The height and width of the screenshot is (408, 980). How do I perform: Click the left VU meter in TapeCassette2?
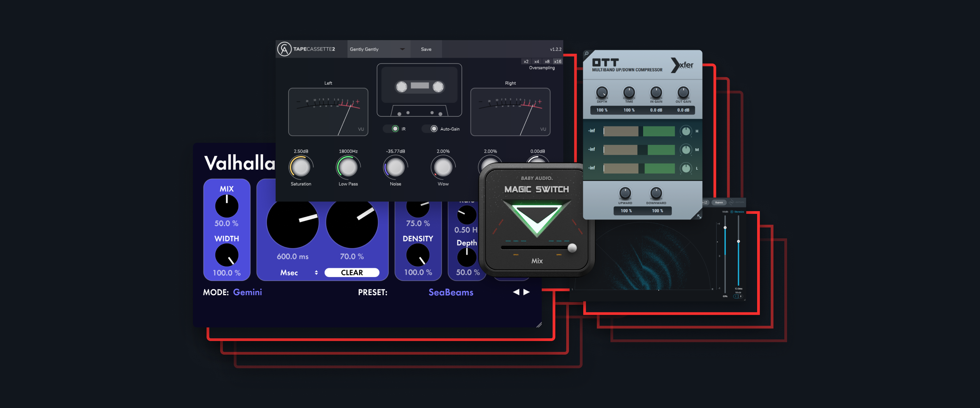tap(328, 112)
